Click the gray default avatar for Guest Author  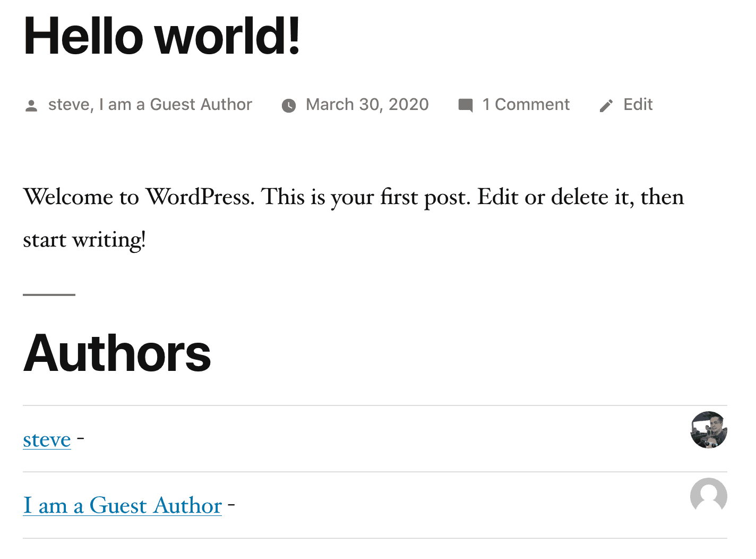[708, 496]
